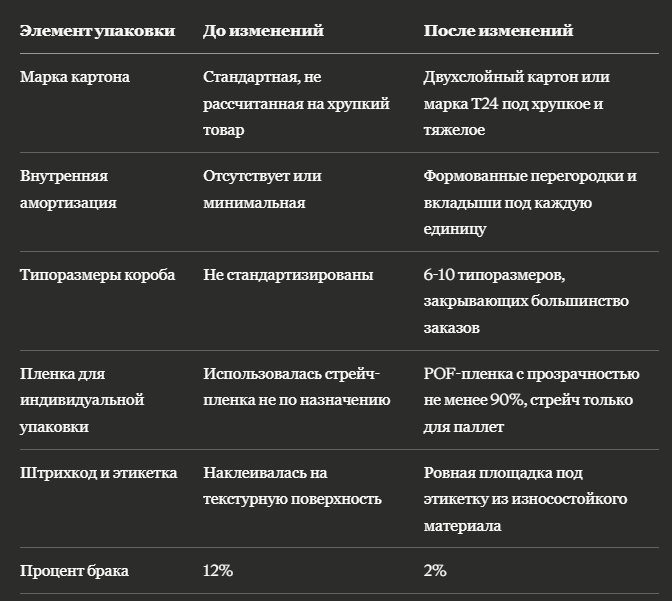
Task: Click the 'Элемент упаковки' column header
Action: (97, 31)
